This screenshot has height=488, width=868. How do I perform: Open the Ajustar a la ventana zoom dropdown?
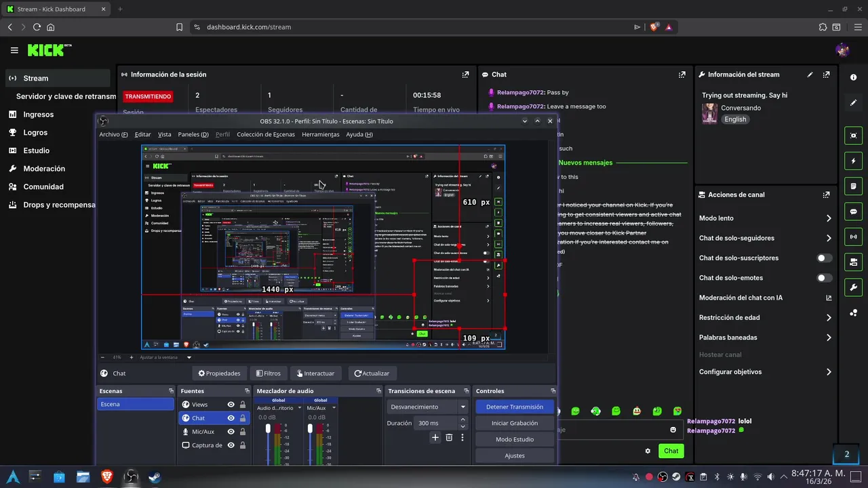[166, 357]
